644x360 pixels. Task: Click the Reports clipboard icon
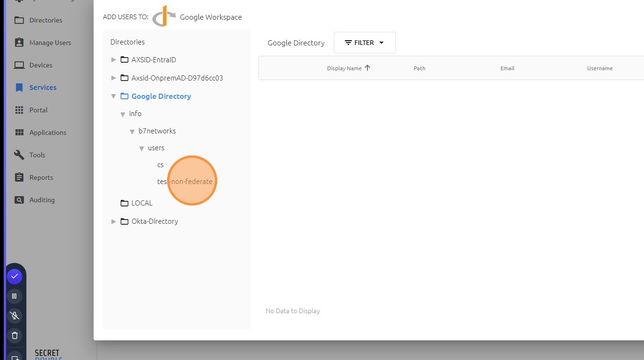point(19,177)
